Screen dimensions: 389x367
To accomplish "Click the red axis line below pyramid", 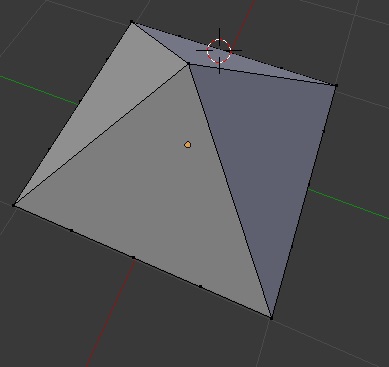I will pyautogui.click(x=111, y=313).
